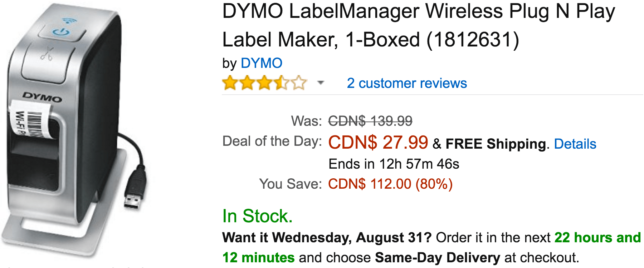Click the Same-Day Delivery text
The width and height of the screenshot is (644, 268).
click(438, 258)
